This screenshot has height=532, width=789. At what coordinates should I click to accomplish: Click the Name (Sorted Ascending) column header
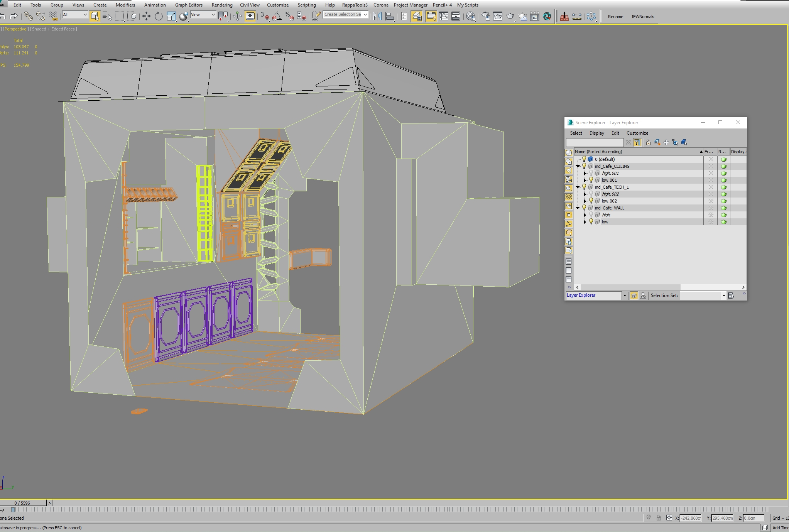click(x=639, y=152)
